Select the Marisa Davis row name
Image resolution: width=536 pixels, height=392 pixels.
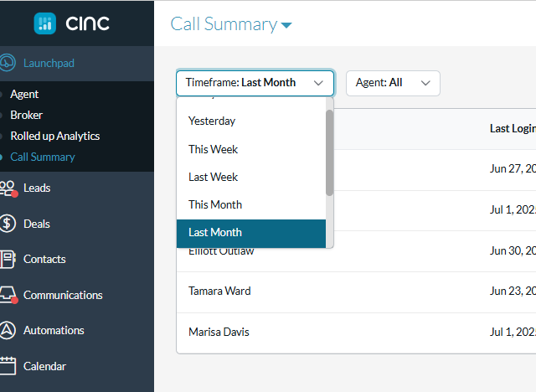pyautogui.click(x=219, y=332)
